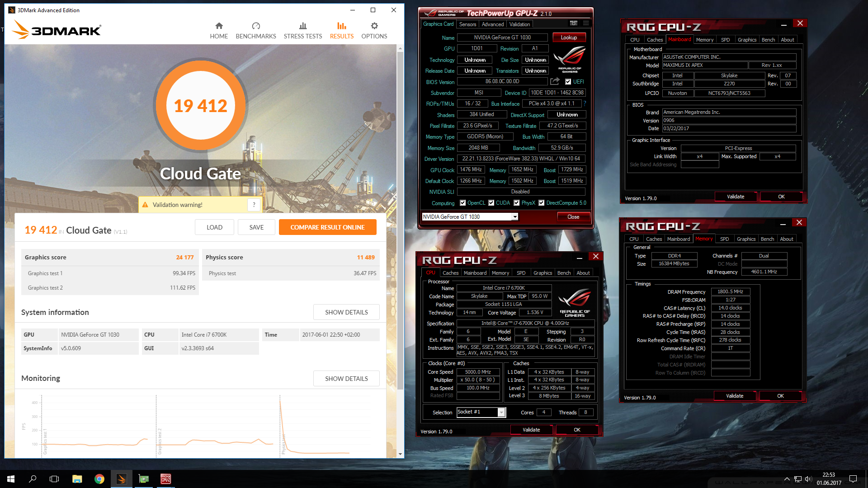This screenshot has height=488, width=868.
Task: Open the GPU selection dropdown in GPU-Z
Action: click(x=514, y=217)
